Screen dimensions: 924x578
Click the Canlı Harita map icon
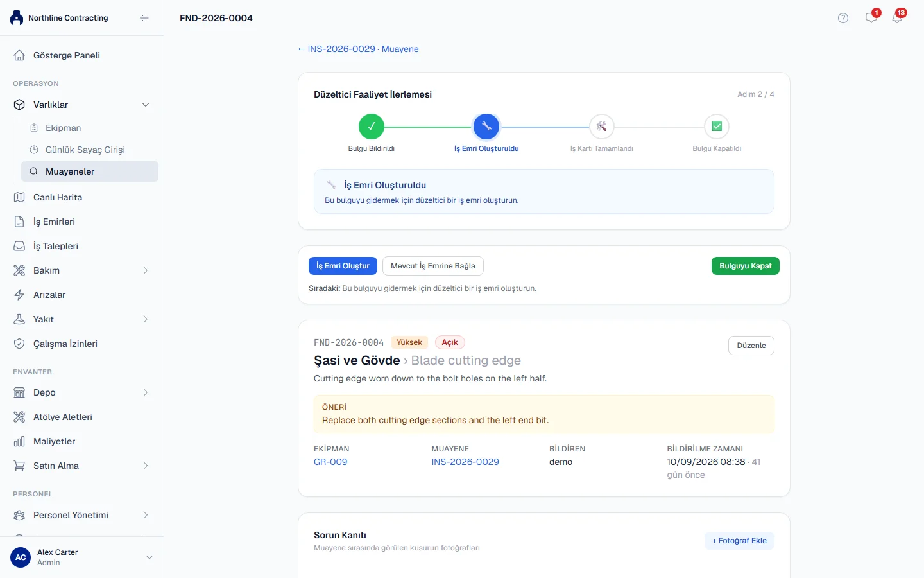pos(19,197)
